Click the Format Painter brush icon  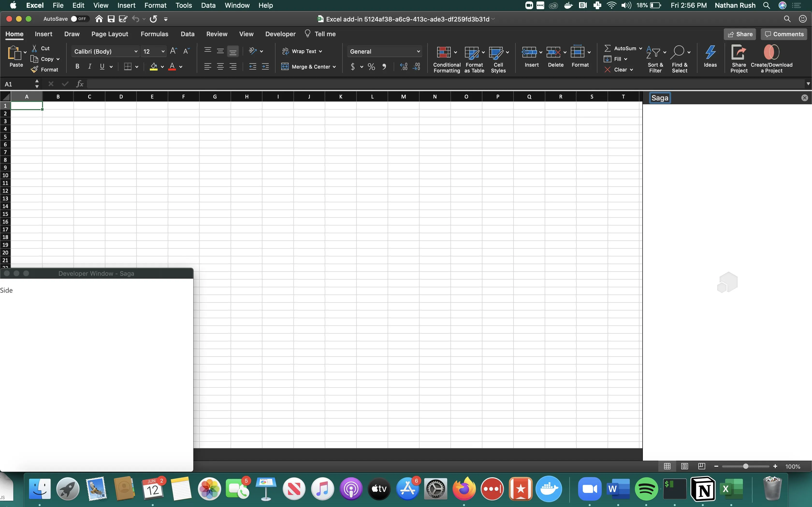pyautogui.click(x=34, y=70)
